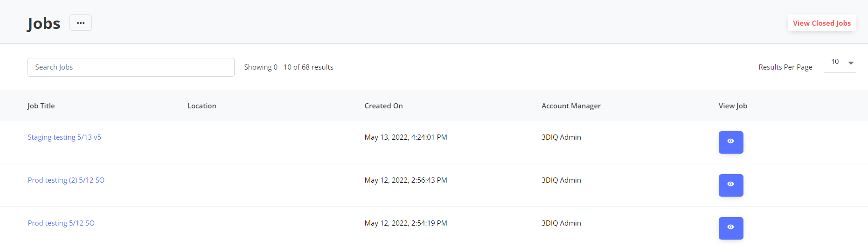The image size is (868, 248).
Task: Open the three-dot menu beside Jobs
Action: (81, 23)
